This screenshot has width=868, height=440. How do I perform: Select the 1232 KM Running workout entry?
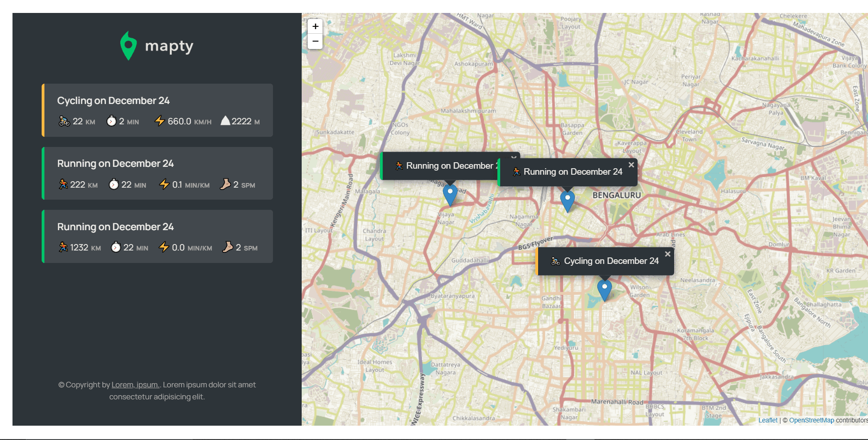pos(157,236)
